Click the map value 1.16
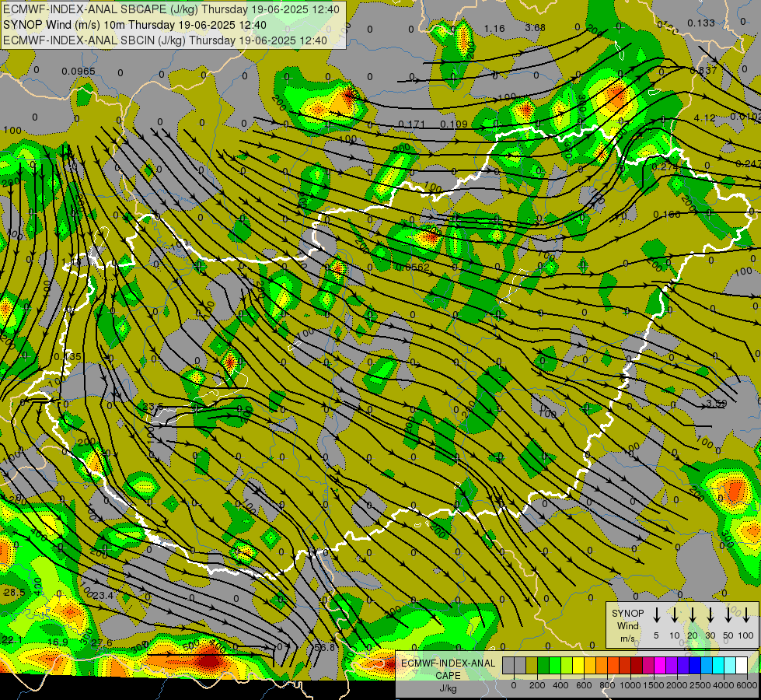Image resolution: width=761 pixels, height=700 pixels. click(494, 29)
